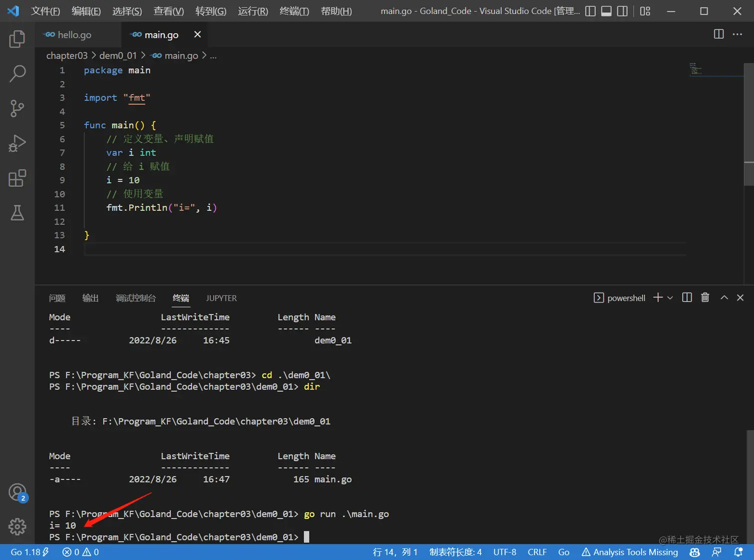Viewport: 754px width, 560px height.
Task: Open Customize Layout button
Action: (x=645, y=11)
